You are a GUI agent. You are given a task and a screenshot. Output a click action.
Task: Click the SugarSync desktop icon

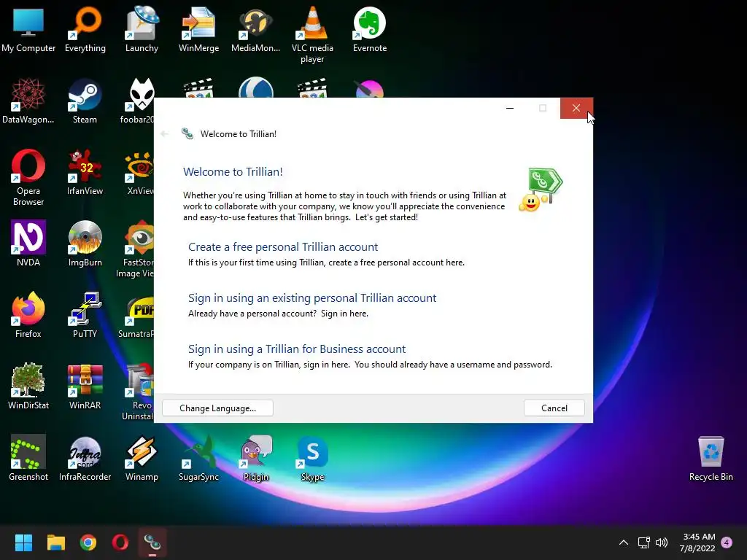click(x=198, y=458)
